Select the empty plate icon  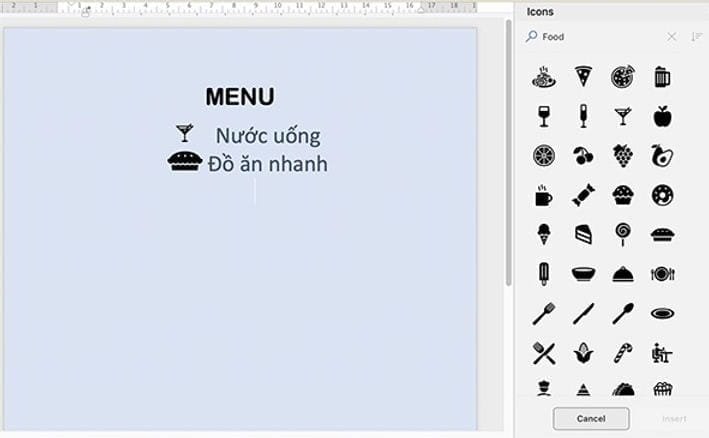(x=662, y=313)
